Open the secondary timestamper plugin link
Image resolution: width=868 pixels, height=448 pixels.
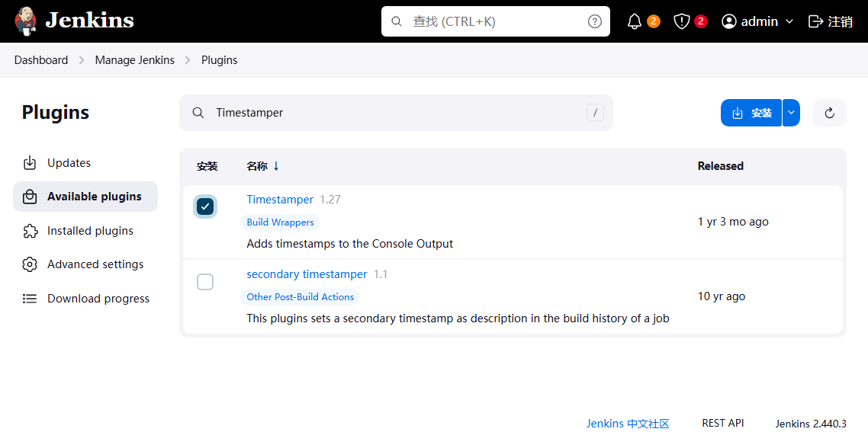[307, 274]
